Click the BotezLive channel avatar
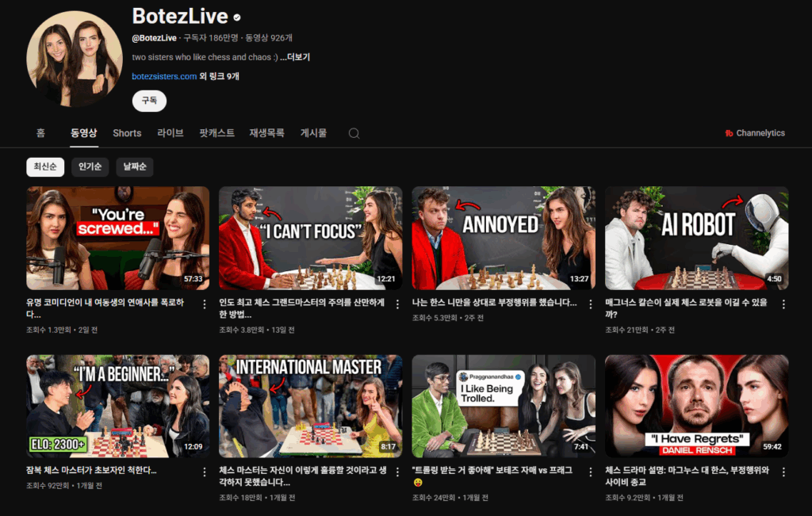 (x=75, y=59)
